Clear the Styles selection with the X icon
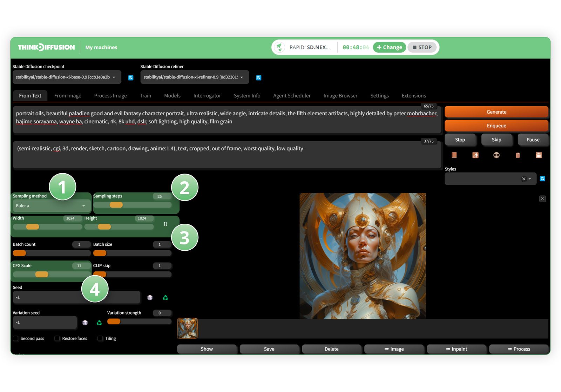561x392 pixels. [x=524, y=179]
